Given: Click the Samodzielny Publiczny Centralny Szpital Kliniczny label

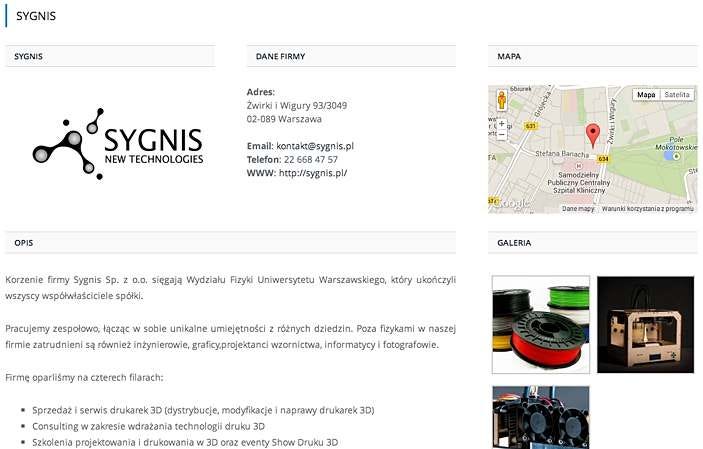Looking at the screenshot, I should tap(578, 183).
